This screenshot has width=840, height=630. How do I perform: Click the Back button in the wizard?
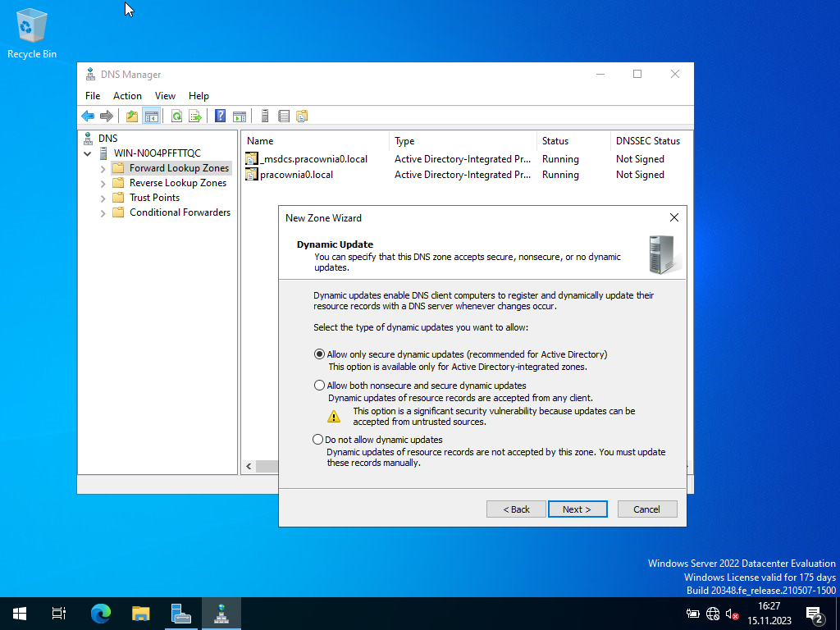[x=516, y=509]
